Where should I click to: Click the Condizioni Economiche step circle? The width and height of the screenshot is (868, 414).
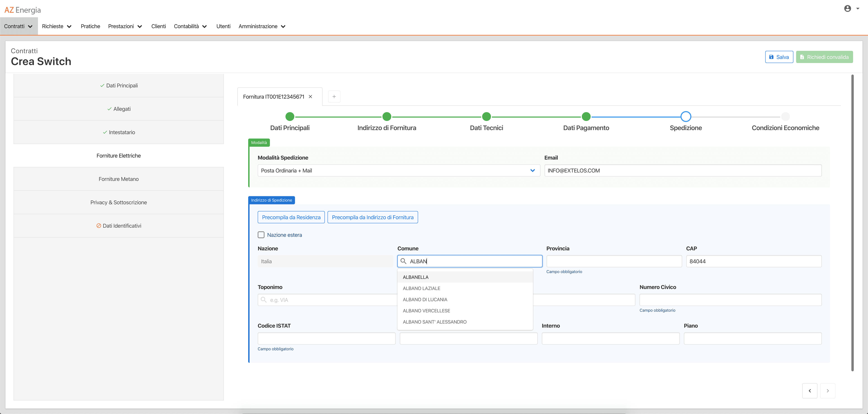(x=785, y=117)
